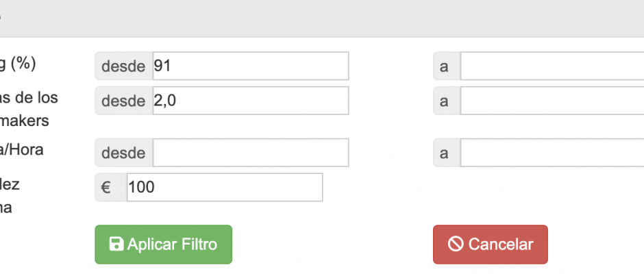Click the empty desde field in Hora row
This screenshot has height=274, width=644.
250,153
